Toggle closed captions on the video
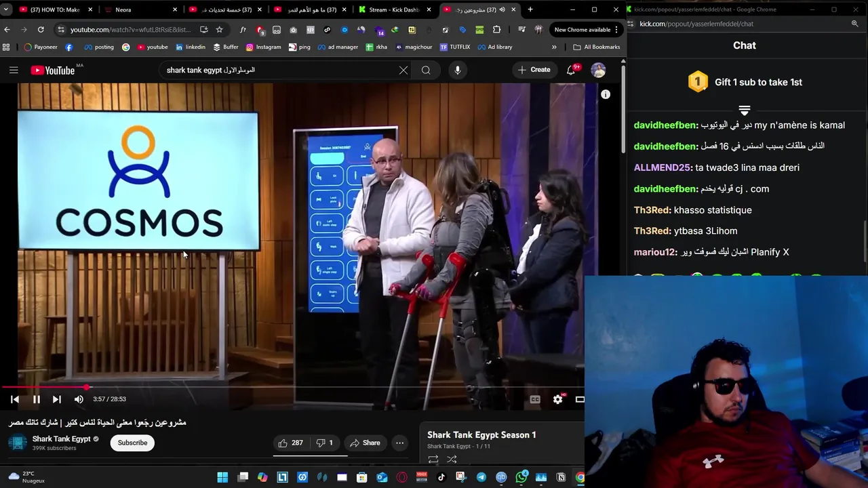 coord(535,399)
